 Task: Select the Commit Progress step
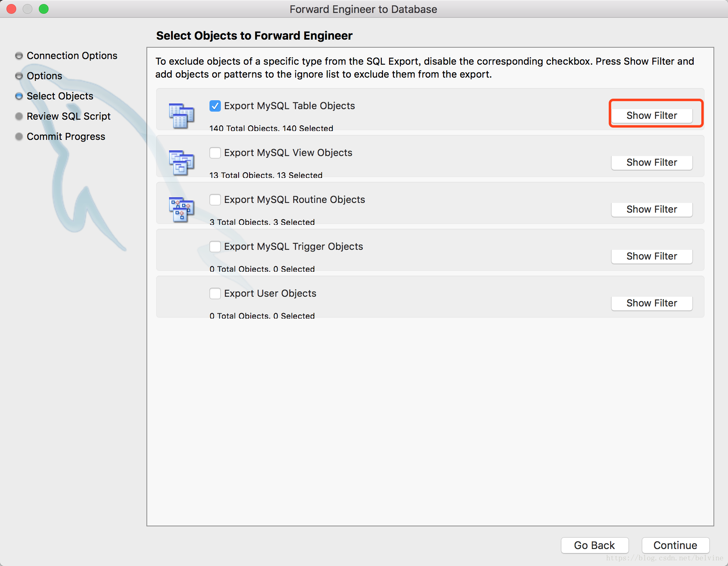[60, 137]
